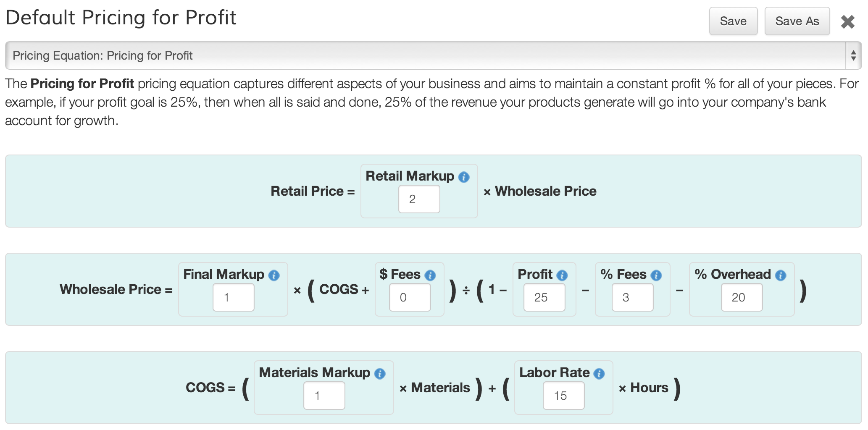Viewport: 868px width, 430px height.
Task: Open the Final Markup info tooltip icon
Action: click(274, 275)
